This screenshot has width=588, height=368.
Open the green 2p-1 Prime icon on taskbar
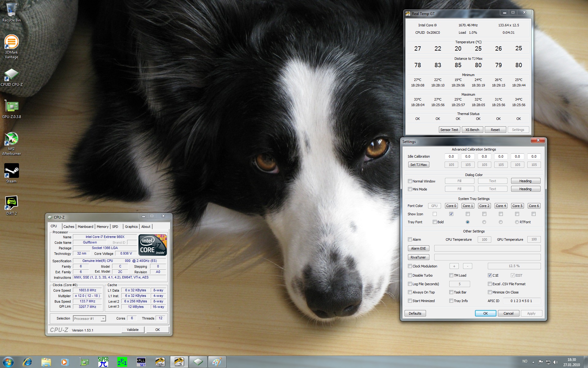point(122,362)
